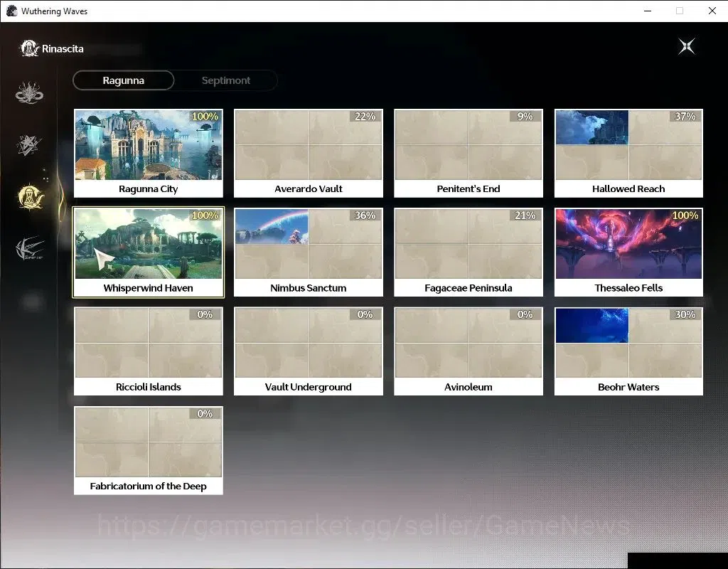The width and height of the screenshot is (728, 569).
Task: Select the highlighted golden Rinascita sidebar emblem
Action: pos(30,196)
